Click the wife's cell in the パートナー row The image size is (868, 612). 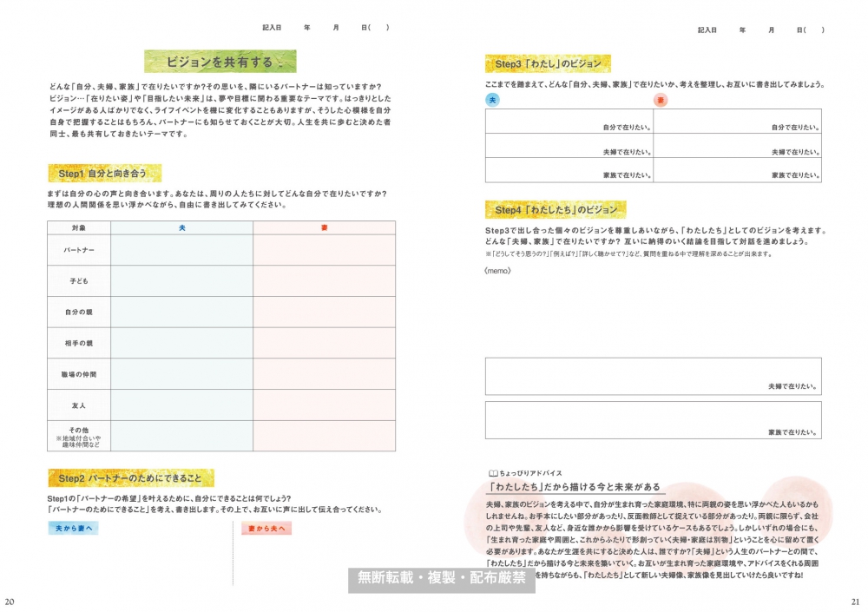click(x=325, y=250)
